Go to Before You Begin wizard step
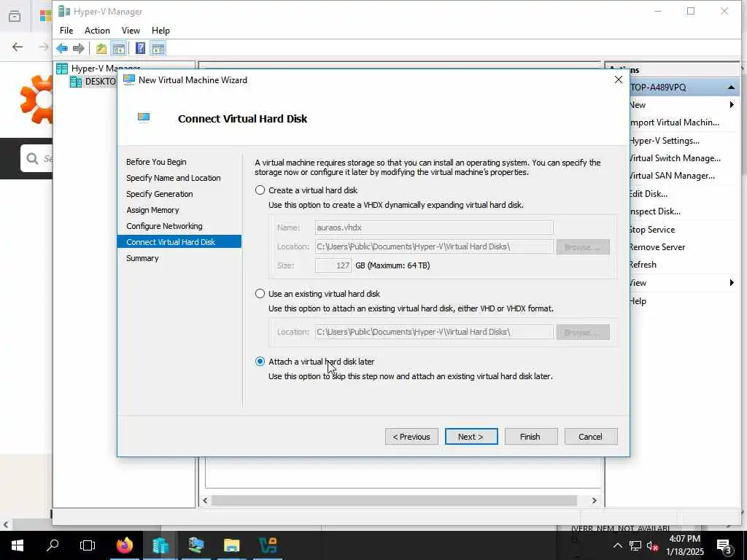Image resolution: width=747 pixels, height=560 pixels. pos(156,162)
